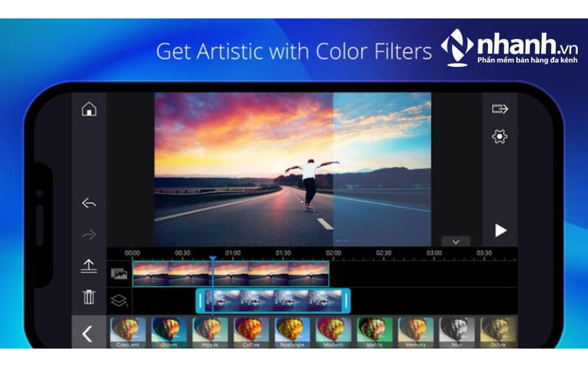Jump to 01:00 on the timeline ruler
Image resolution: width=588 pixels, height=367 pixels.
[x=233, y=253]
